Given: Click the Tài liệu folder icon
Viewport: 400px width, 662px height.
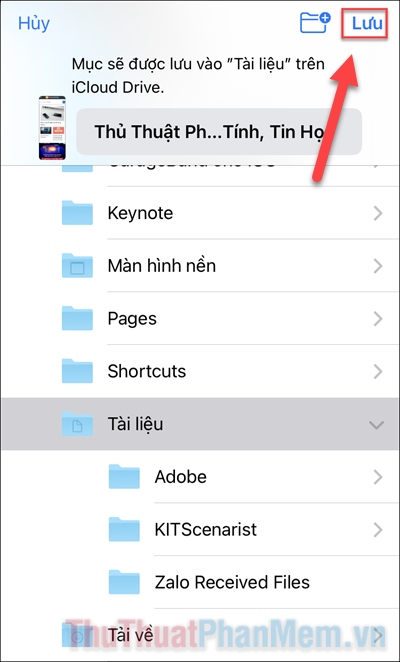Looking at the screenshot, I should point(77,424).
